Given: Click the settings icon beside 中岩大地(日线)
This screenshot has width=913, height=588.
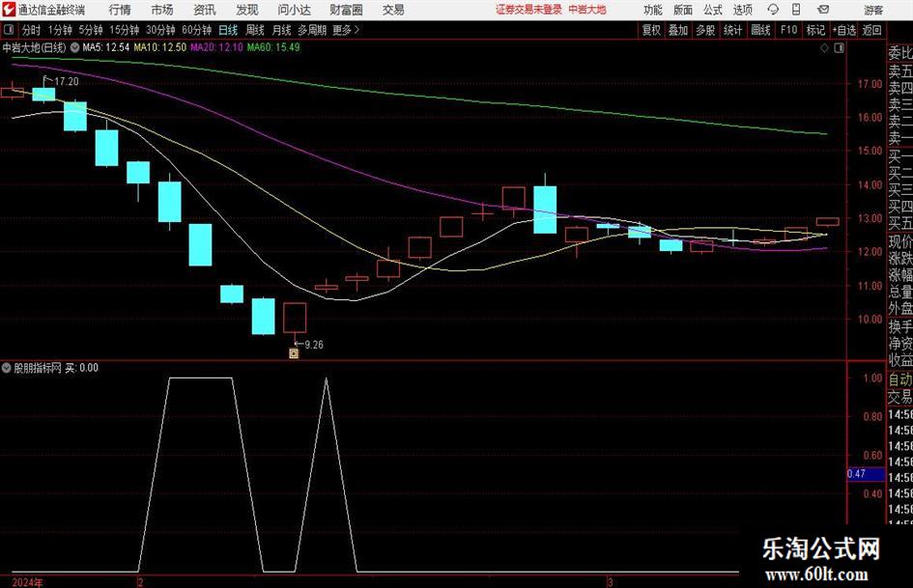Looking at the screenshot, I should [x=75, y=47].
